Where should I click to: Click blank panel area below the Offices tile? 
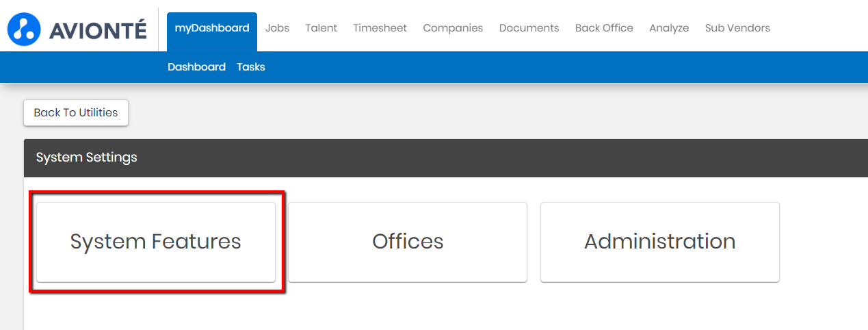coord(408,307)
